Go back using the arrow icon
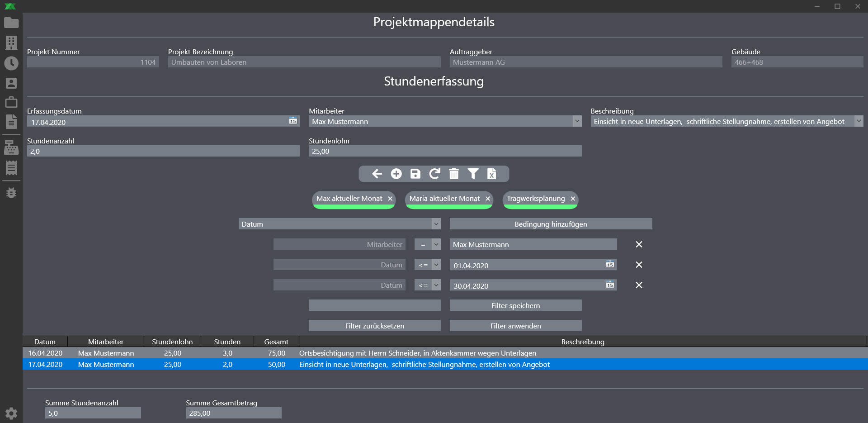This screenshot has width=868, height=423. (377, 174)
